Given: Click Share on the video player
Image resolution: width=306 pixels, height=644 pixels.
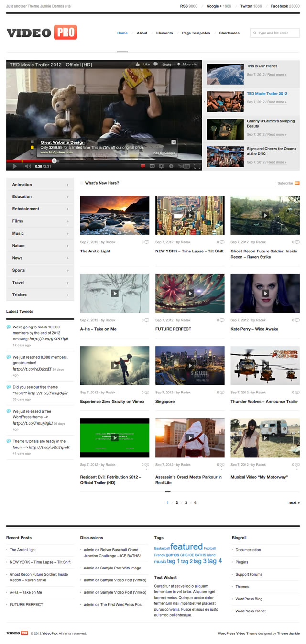Looking at the screenshot, I should (166, 65).
